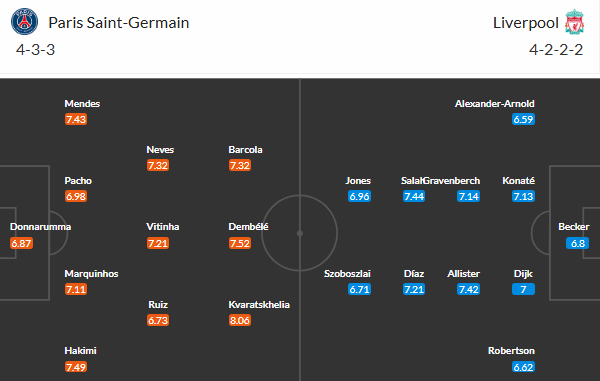This screenshot has height=381, width=600.
Task: Click Donnarumma's 6.87 rating badge
Action: tap(21, 243)
